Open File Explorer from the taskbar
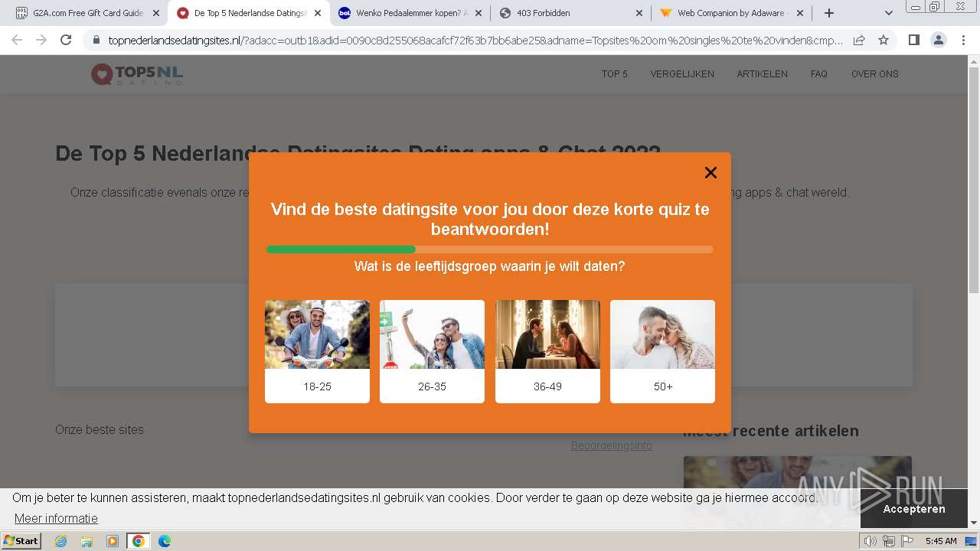This screenshot has width=980, height=551. click(x=87, y=541)
